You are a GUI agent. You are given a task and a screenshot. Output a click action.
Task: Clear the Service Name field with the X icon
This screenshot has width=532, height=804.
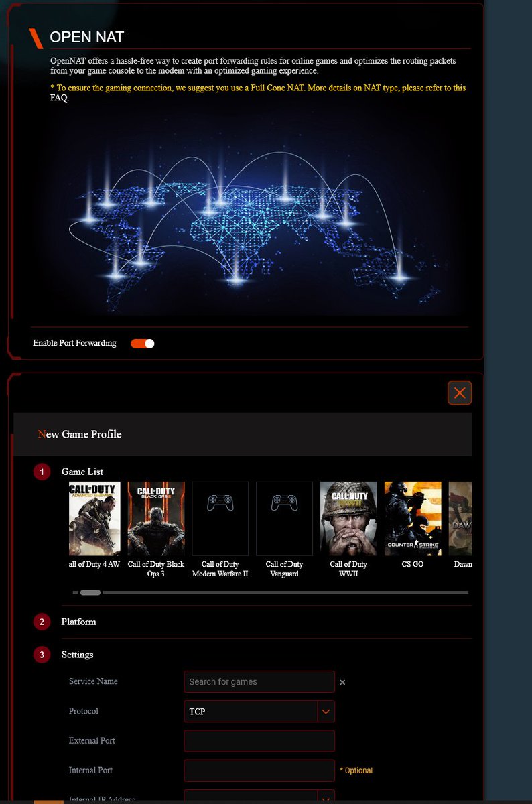[x=342, y=683]
